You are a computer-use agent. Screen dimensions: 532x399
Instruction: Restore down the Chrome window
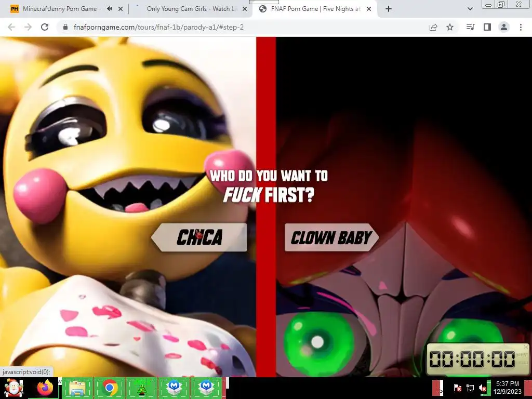[x=501, y=4]
